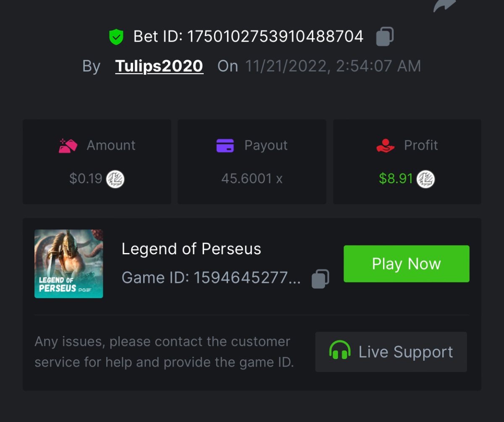The height and width of the screenshot is (422, 504).
Task: Click the truncated Game ID number
Action: click(247, 278)
